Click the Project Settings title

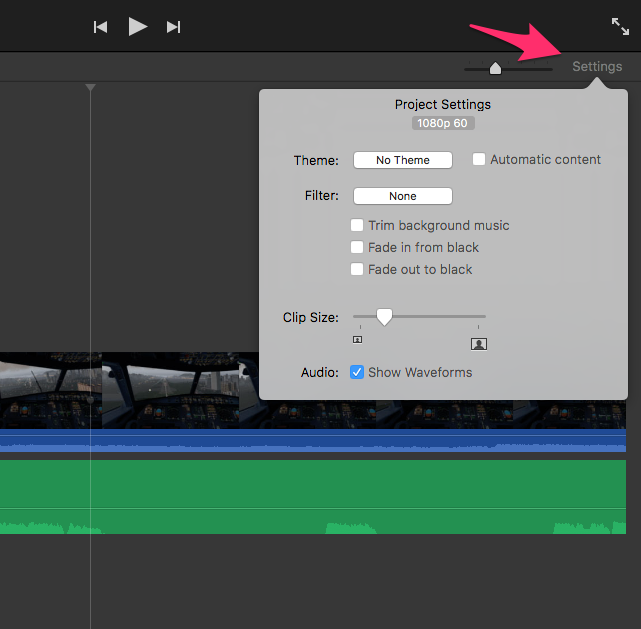click(443, 105)
